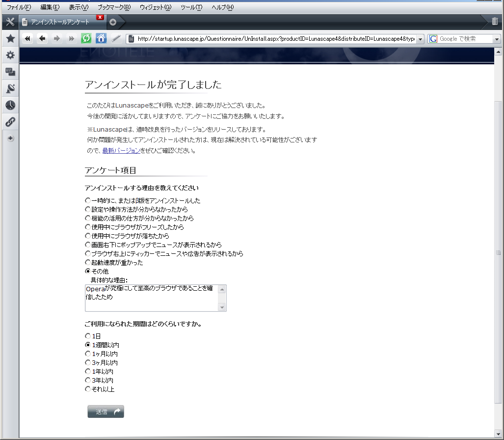The image size is (504, 440).
Task: Open the bookmarks star panel in sidebar
Action: pyautogui.click(x=10, y=39)
